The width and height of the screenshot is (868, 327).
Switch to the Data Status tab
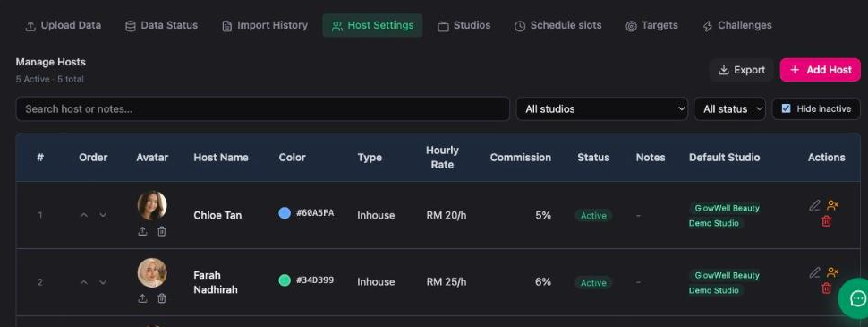click(x=161, y=25)
